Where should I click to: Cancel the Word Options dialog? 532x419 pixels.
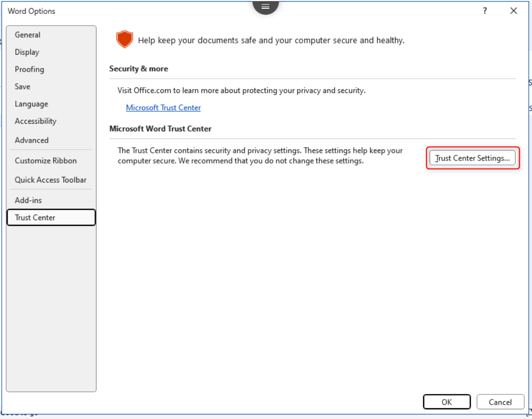click(500, 402)
